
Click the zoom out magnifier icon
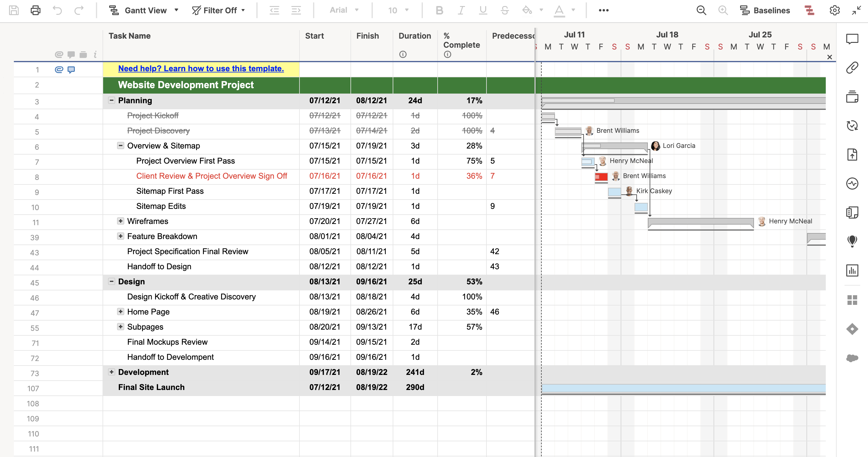701,11
